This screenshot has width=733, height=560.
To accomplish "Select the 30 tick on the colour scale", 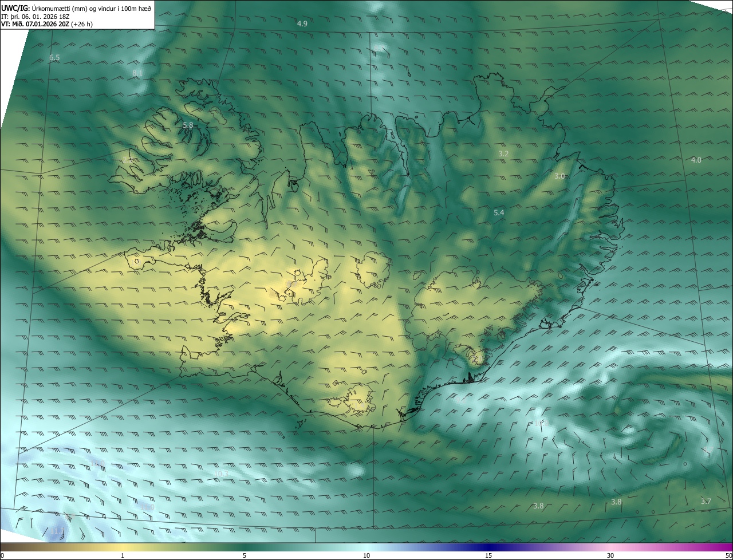I will 610,555.
